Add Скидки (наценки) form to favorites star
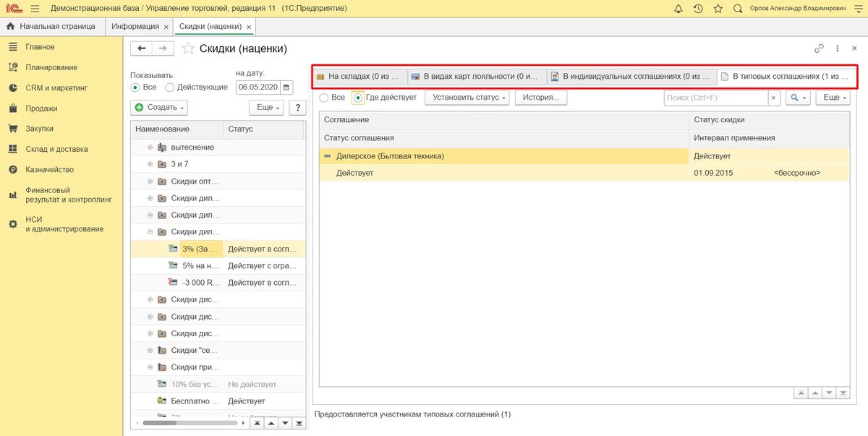868x436 pixels. [x=188, y=48]
